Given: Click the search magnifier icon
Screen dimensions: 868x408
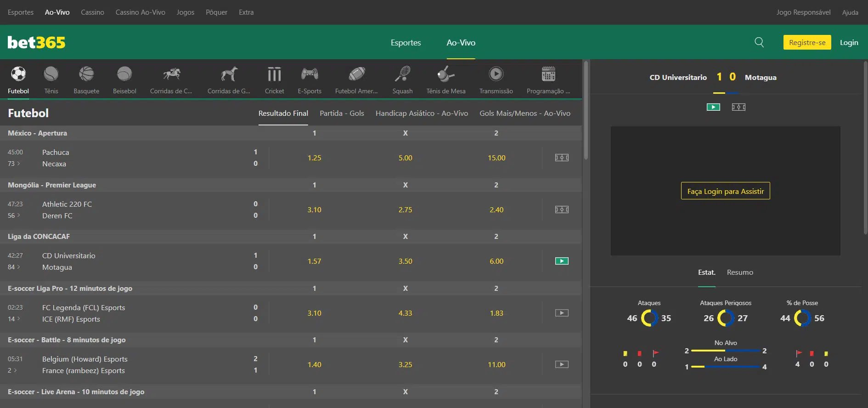Looking at the screenshot, I should pos(759,42).
